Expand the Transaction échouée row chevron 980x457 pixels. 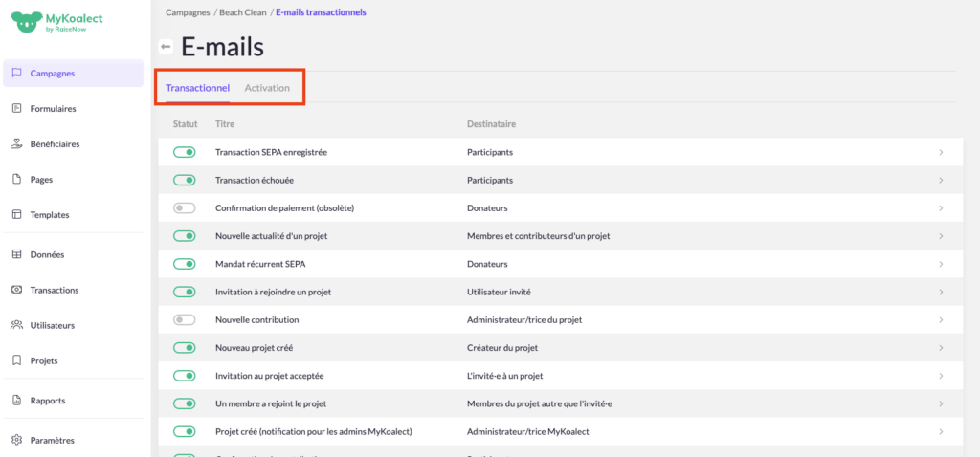[x=941, y=181]
